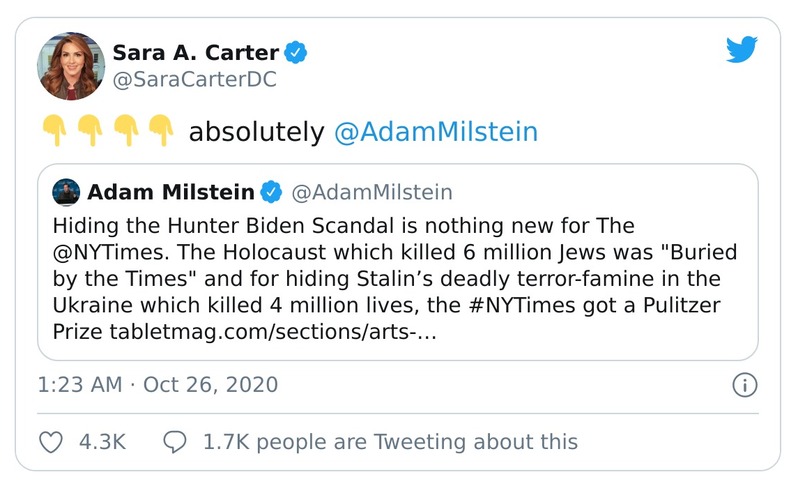
Task: Open Sara A. Carter's profile photo
Action: click(71, 66)
